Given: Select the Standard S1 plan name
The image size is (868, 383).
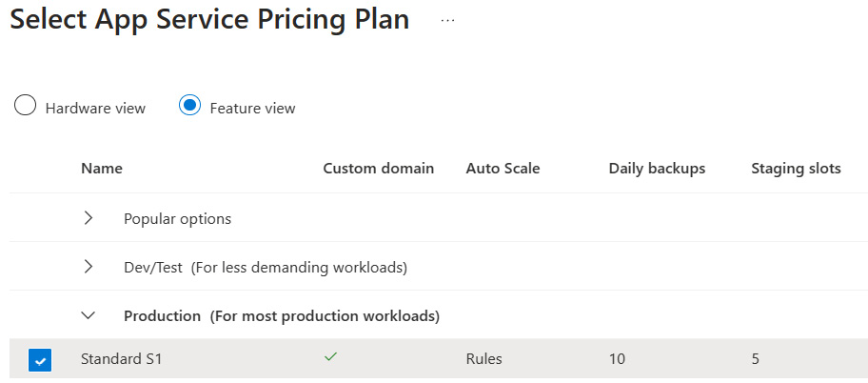Looking at the screenshot, I should 121,359.
